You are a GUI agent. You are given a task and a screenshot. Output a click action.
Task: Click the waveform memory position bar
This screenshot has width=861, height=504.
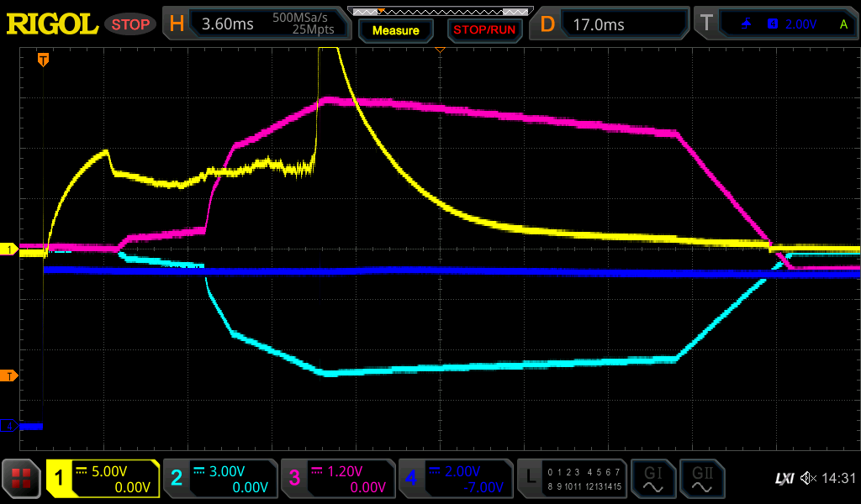point(440,12)
